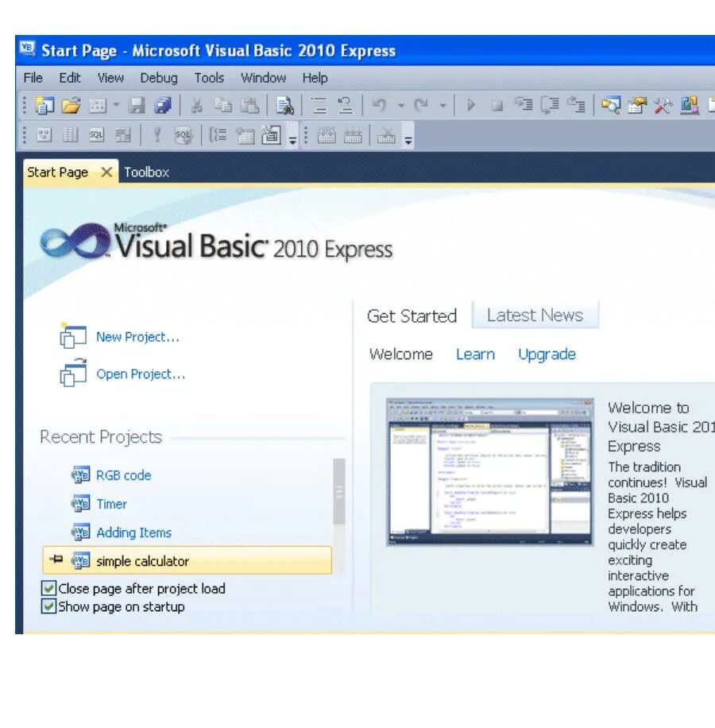The width and height of the screenshot is (715, 728).
Task: Open the Help menu
Action: 315,78
